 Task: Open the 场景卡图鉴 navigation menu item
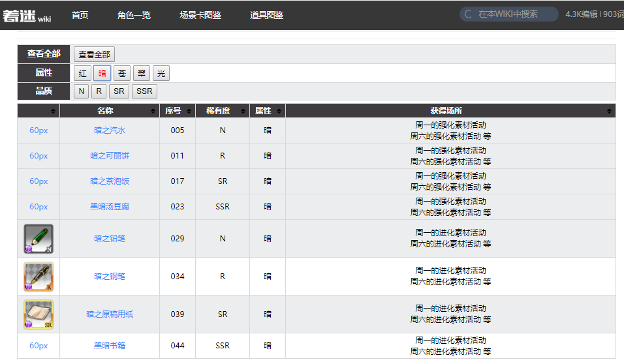(x=200, y=15)
